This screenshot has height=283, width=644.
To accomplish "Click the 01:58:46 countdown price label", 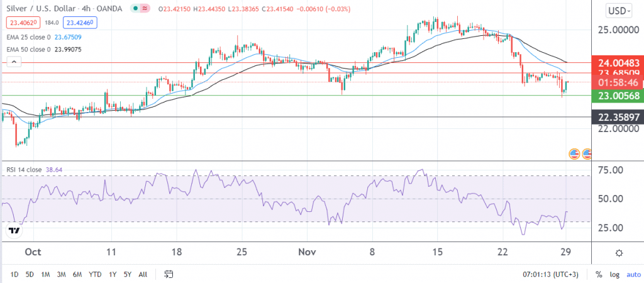I will [617, 82].
